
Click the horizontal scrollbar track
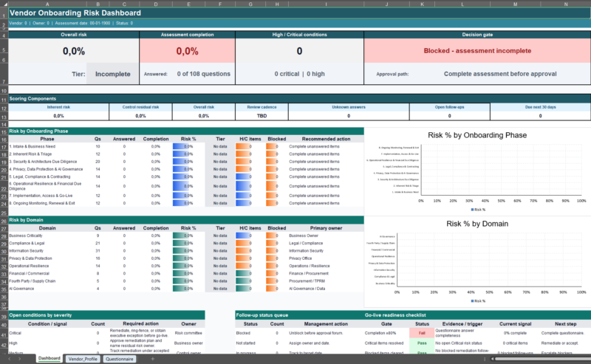pos(543,359)
